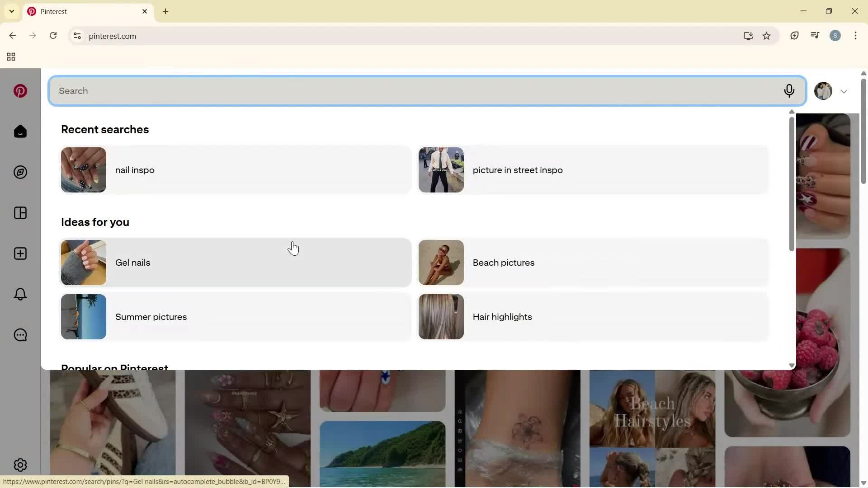
Task: Start a voice search with the microphone icon
Action: tap(789, 91)
